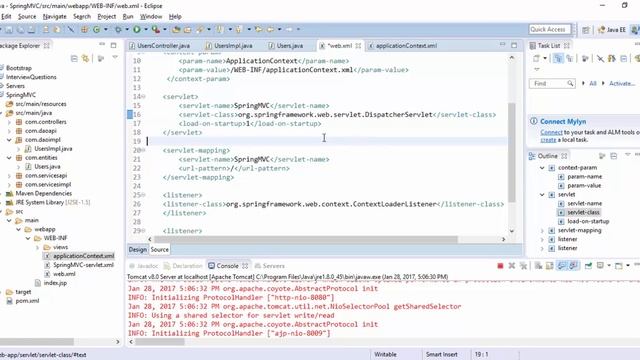Click the Debug bug icon in toolbar
The image size is (640, 360).
tap(118, 29)
